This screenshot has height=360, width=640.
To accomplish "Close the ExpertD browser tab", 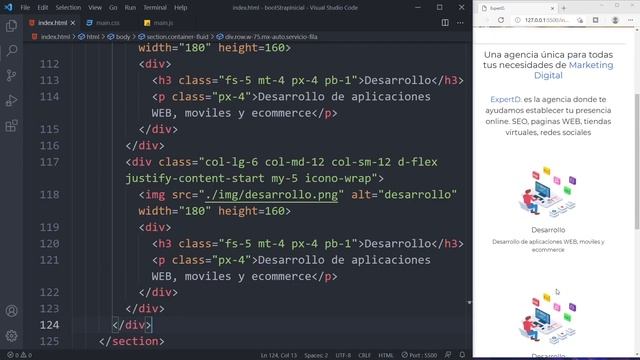I will click(x=552, y=8).
